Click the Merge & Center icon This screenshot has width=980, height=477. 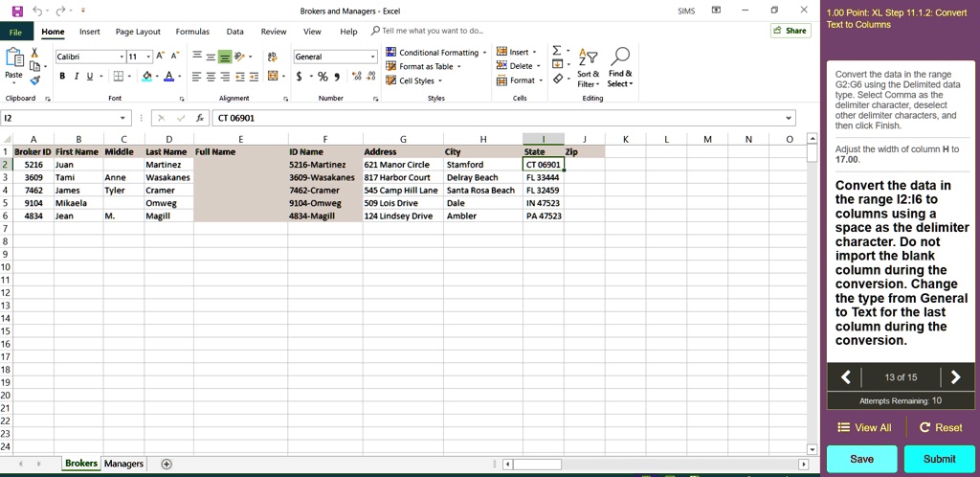click(273, 77)
